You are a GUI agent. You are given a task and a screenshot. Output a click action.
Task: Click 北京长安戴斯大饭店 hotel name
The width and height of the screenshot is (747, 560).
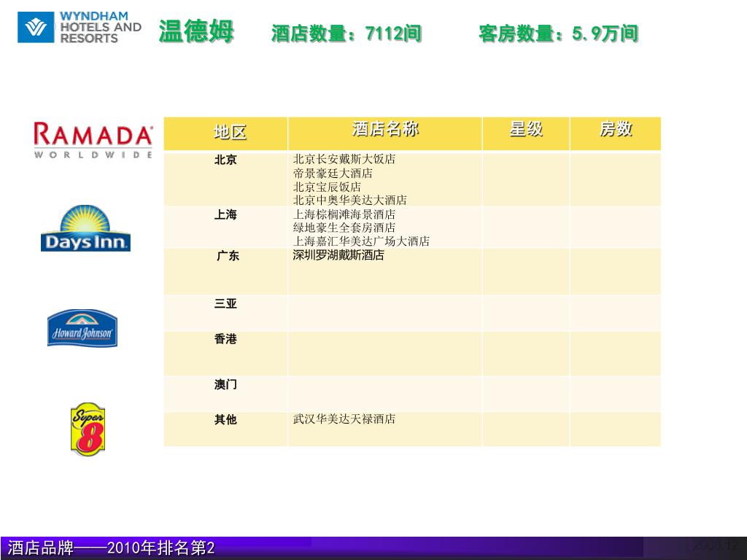click(x=344, y=159)
